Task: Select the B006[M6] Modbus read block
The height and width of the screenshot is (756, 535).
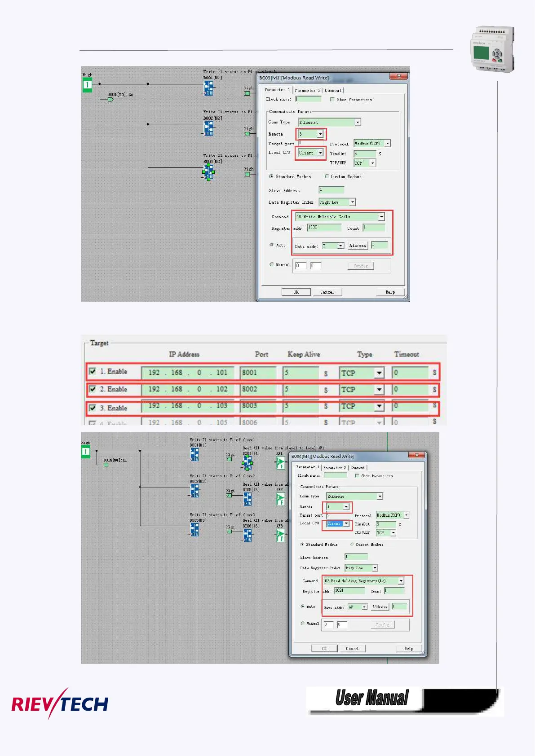Action: [x=248, y=535]
